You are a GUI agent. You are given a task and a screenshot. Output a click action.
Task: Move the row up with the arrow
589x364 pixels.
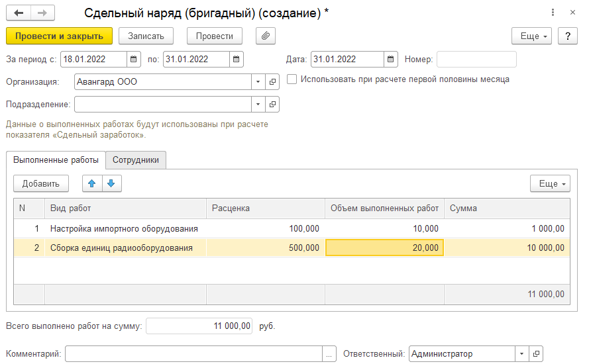(92, 183)
